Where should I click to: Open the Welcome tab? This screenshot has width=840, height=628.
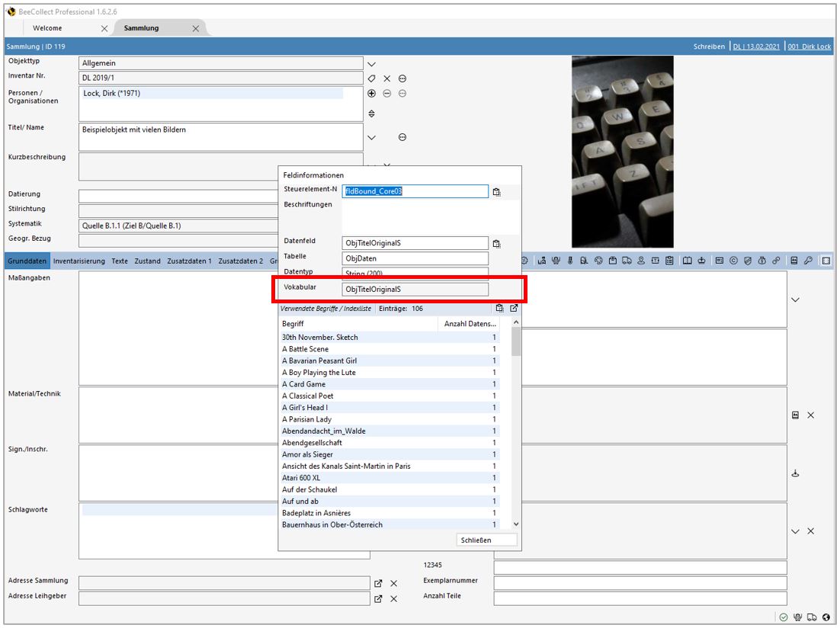(x=47, y=28)
